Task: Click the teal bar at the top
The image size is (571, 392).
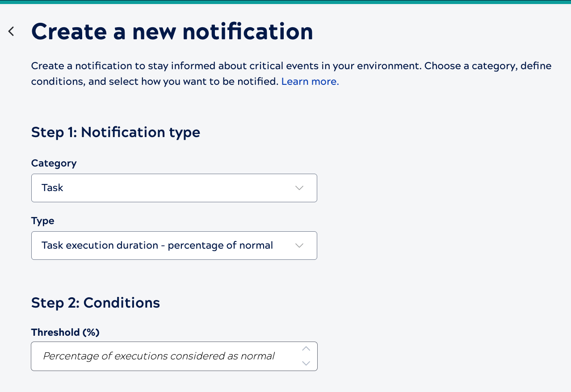Action: point(285,2)
